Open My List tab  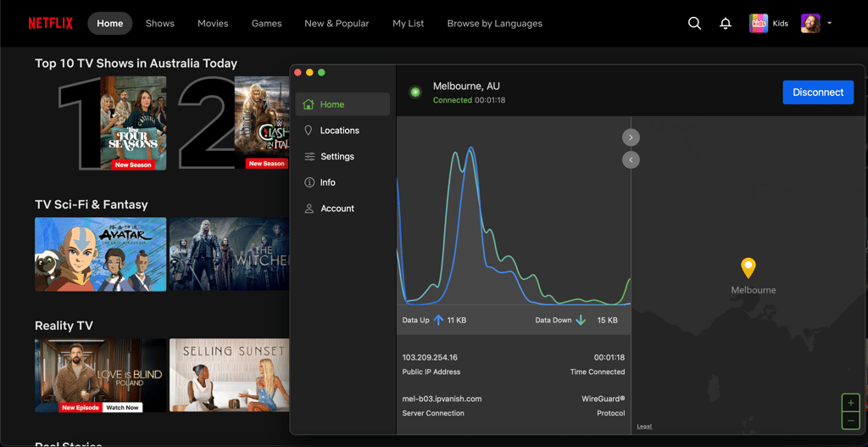click(408, 23)
